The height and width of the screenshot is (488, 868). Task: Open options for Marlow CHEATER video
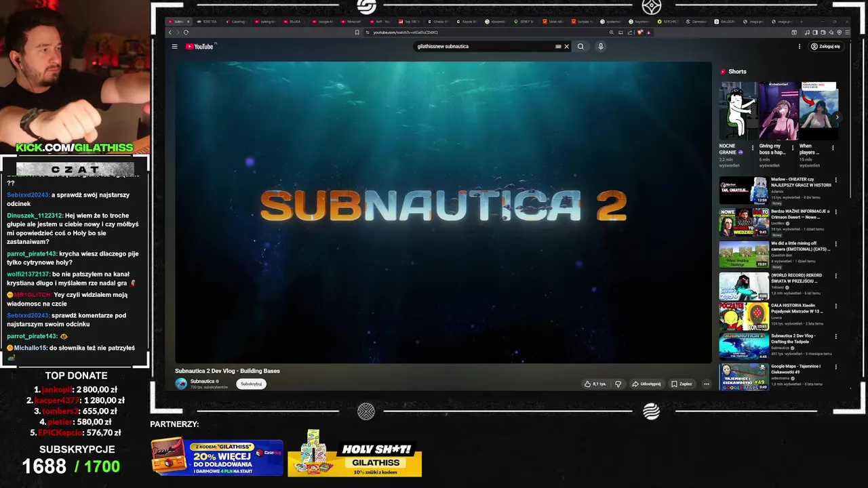(x=835, y=180)
